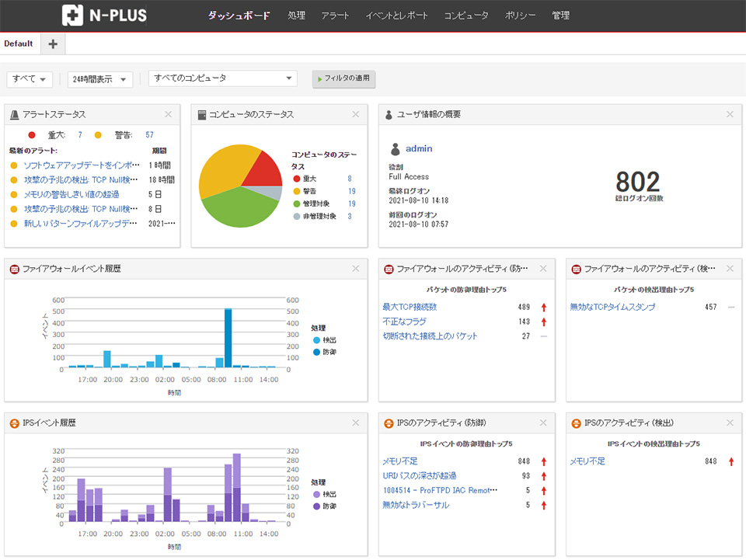The width and height of the screenshot is (746, 560).
Task: Click the 802 total logon count
Action: pyautogui.click(x=637, y=182)
